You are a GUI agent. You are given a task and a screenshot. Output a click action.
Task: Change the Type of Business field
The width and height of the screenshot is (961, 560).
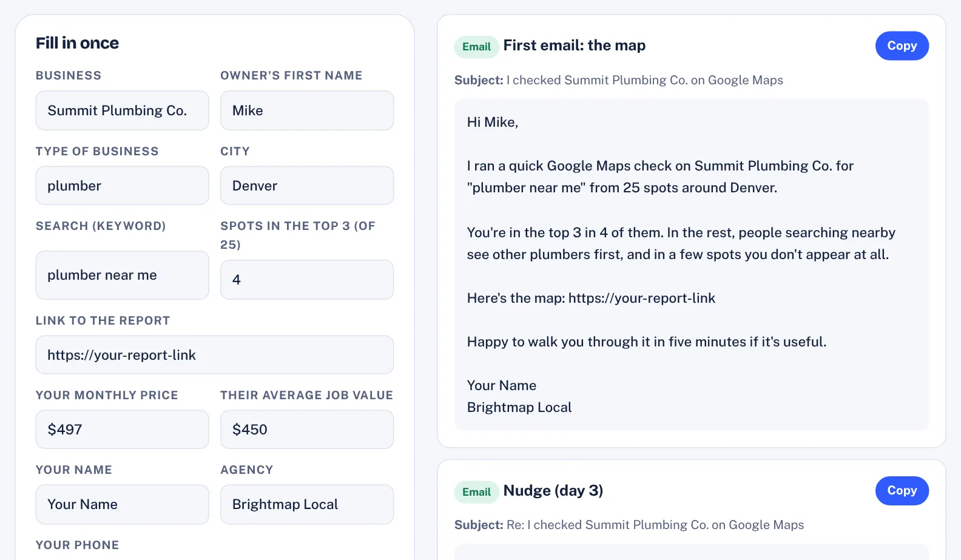123,186
